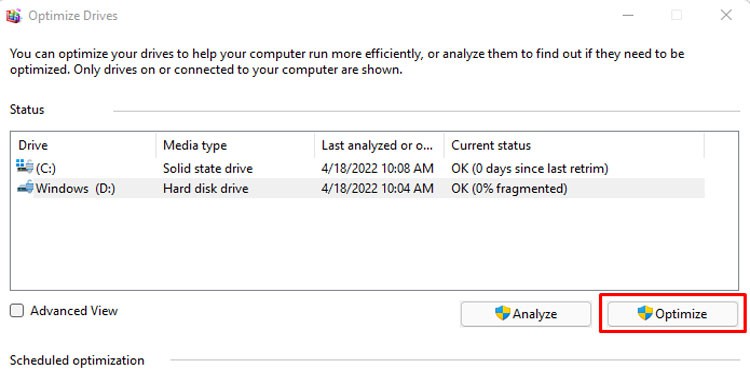This screenshot has width=750, height=375.
Task: Click the shield icon on Analyze button
Action: point(502,313)
